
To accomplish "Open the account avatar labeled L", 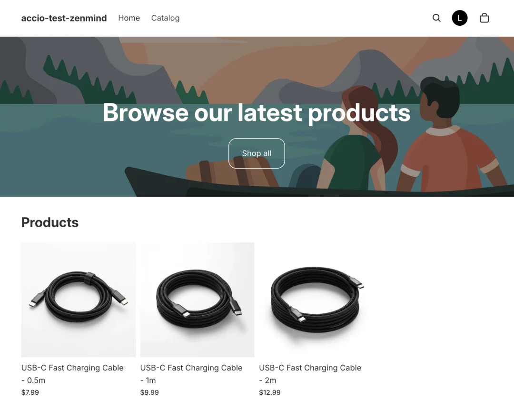I will click(x=460, y=18).
